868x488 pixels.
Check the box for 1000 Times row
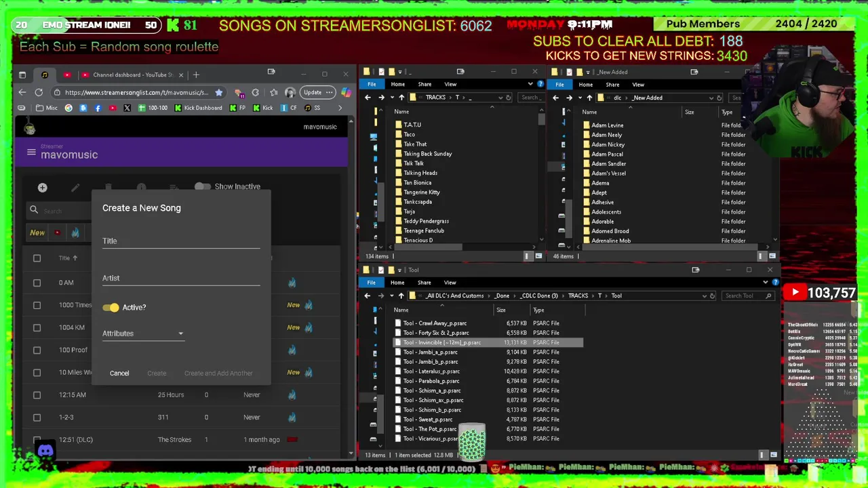coord(37,305)
